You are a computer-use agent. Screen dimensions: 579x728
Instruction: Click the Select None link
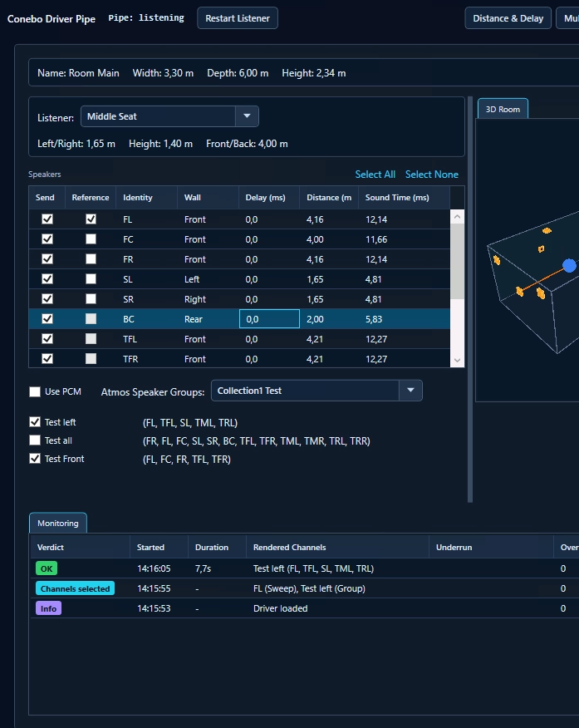tap(431, 175)
